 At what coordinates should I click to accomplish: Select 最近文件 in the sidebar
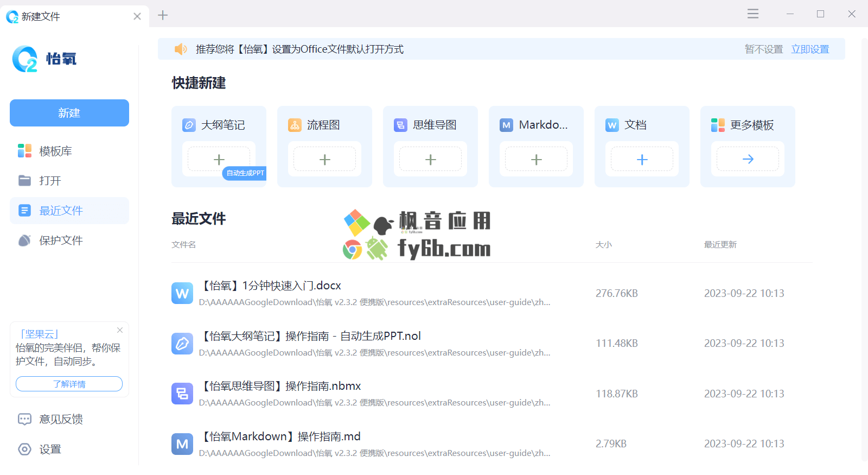[69, 211]
